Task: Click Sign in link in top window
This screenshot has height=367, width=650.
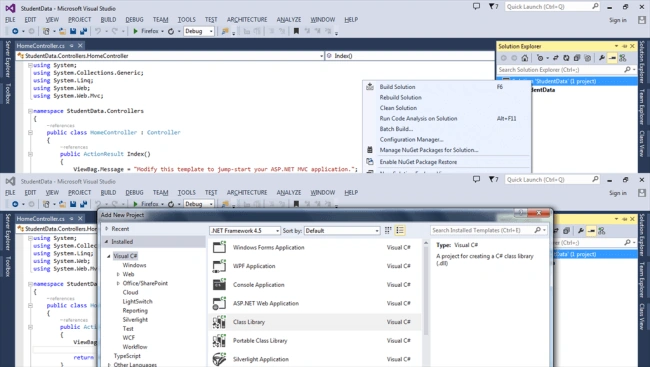Action: coord(618,20)
